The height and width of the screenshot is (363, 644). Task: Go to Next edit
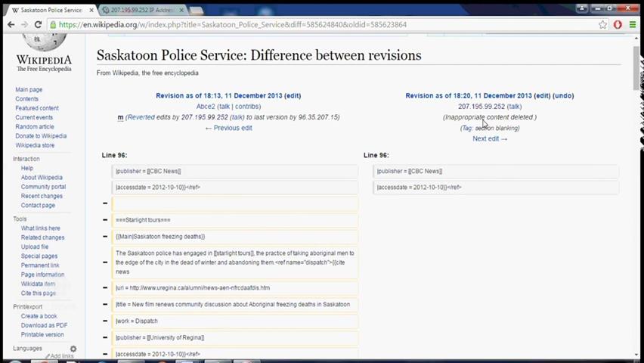point(490,138)
